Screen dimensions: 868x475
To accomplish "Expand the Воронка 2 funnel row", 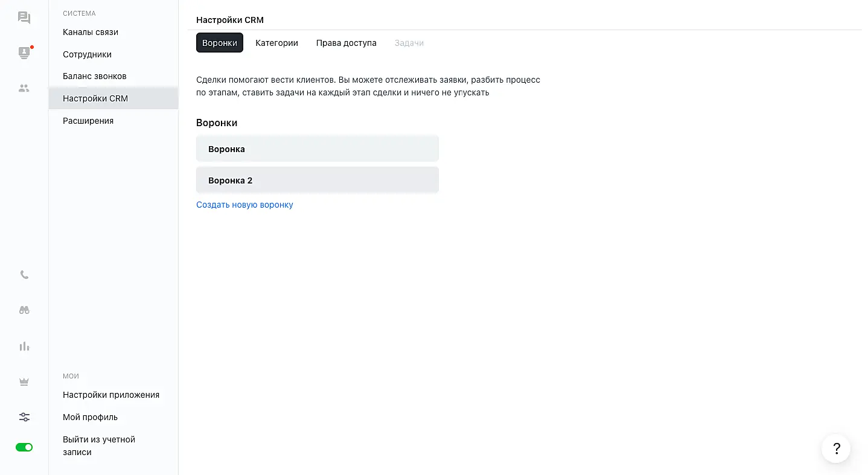I will pyautogui.click(x=317, y=180).
